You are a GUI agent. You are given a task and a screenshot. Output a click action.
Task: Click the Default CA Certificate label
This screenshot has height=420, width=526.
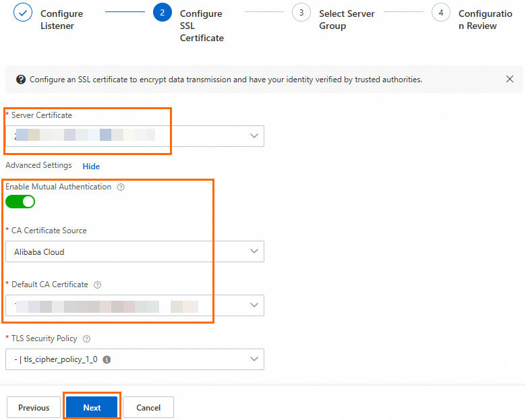tap(50, 284)
